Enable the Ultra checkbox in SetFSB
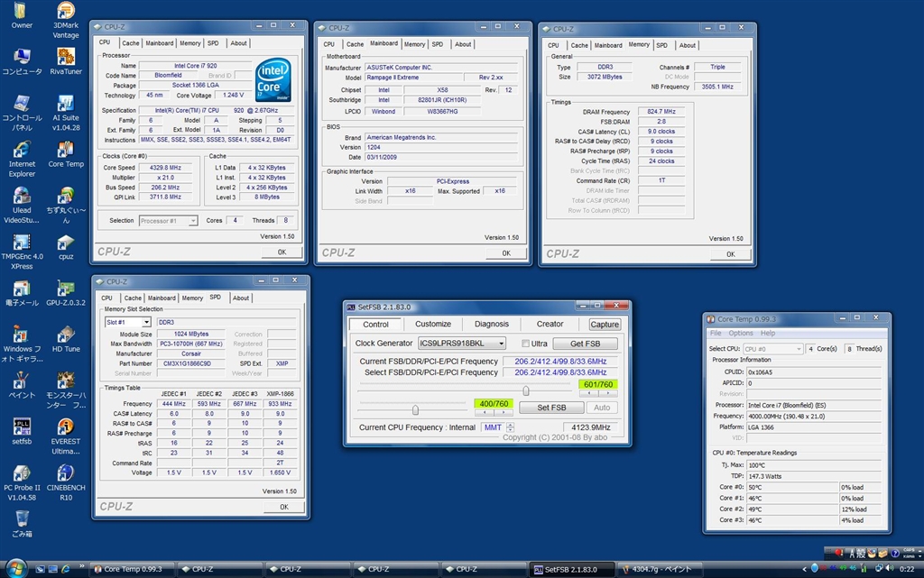The height and width of the screenshot is (578, 924). 526,344
